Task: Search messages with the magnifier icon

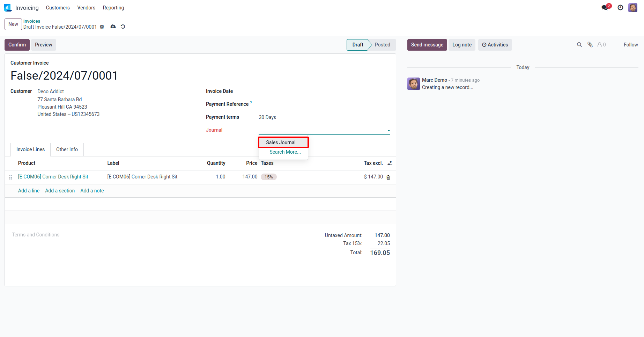Action: [x=579, y=45]
